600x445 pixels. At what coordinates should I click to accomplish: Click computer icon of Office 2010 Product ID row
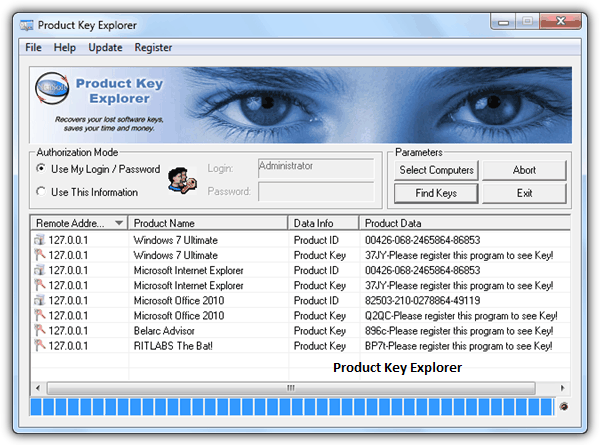click(x=39, y=300)
